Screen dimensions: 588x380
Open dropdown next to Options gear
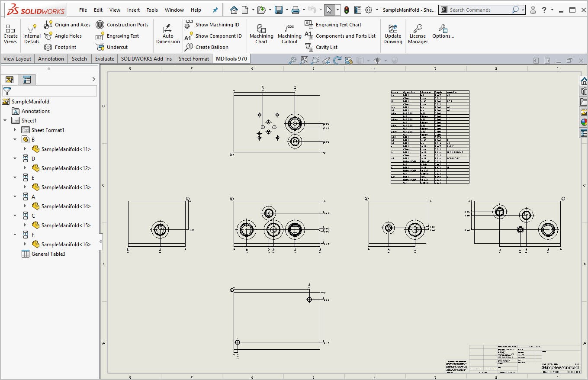pos(377,10)
